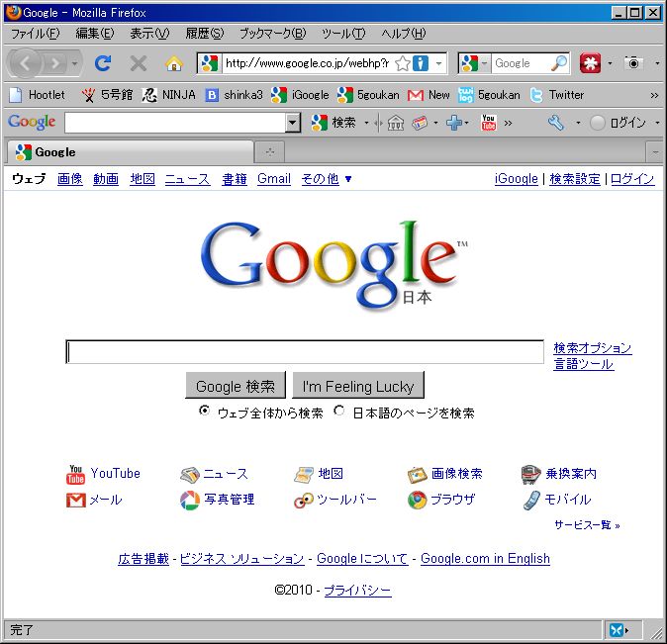Open the Gmail New bookmark
The height and width of the screenshot is (644, 667).
[x=429, y=94]
